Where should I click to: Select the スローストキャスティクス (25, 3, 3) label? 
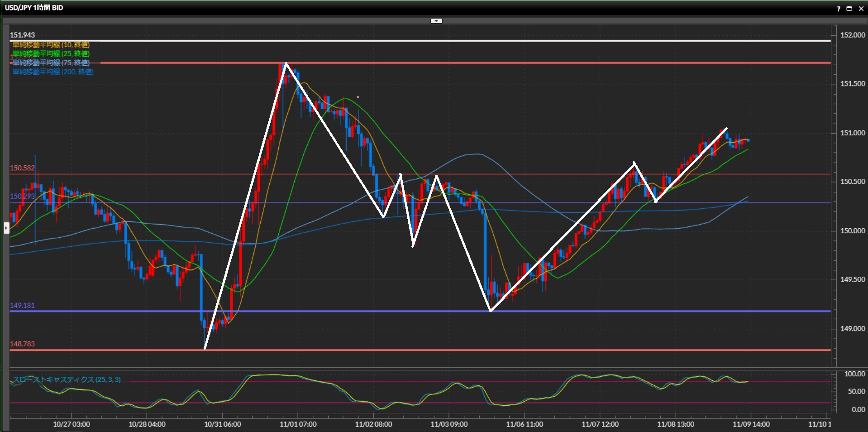coord(67,379)
